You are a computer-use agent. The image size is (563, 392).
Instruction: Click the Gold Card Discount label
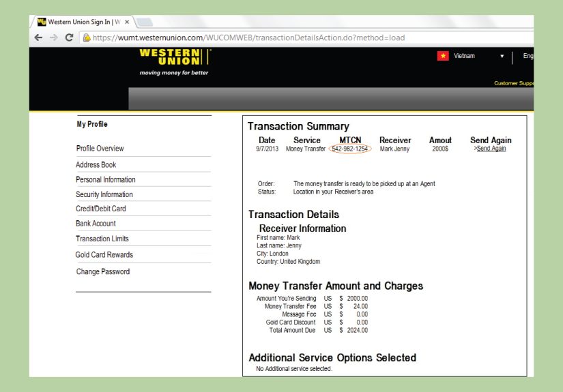click(x=291, y=322)
